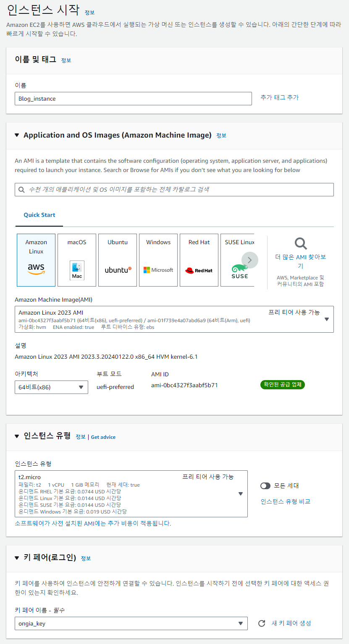349x644 pixels.
Task: Click the AMI catalog search field
Action: coord(174,190)
